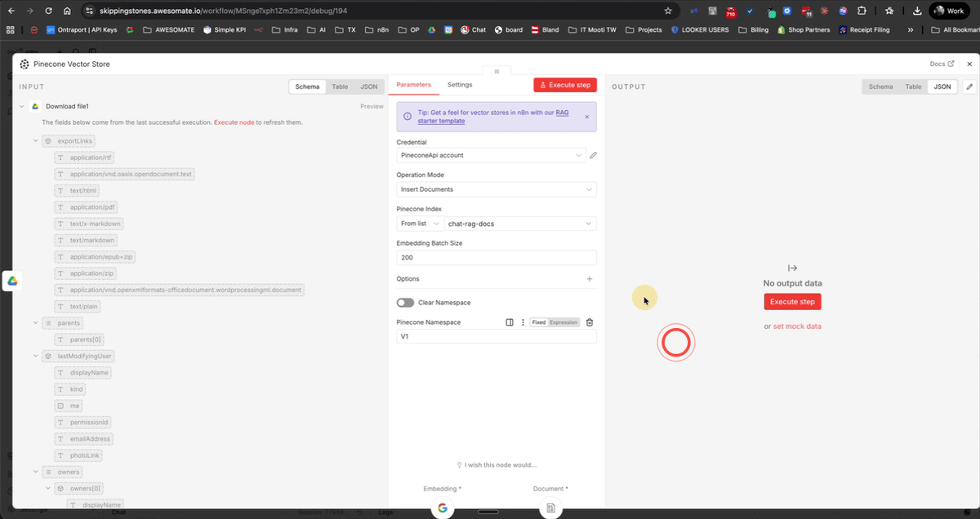Click the checkbox type icon next to me

(60, 406)
